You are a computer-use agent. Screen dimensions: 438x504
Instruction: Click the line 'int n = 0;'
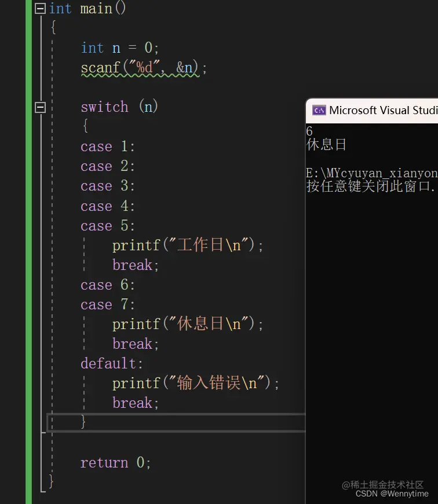[120, 48]
